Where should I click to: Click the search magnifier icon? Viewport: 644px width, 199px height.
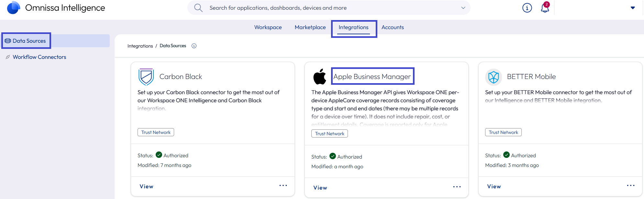(x=198, y=8)
